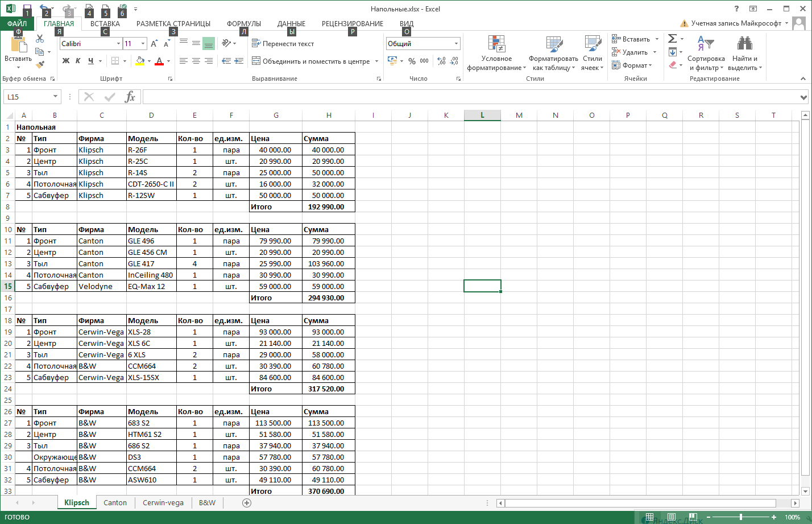Click the text orientation icon

point(226,43)
